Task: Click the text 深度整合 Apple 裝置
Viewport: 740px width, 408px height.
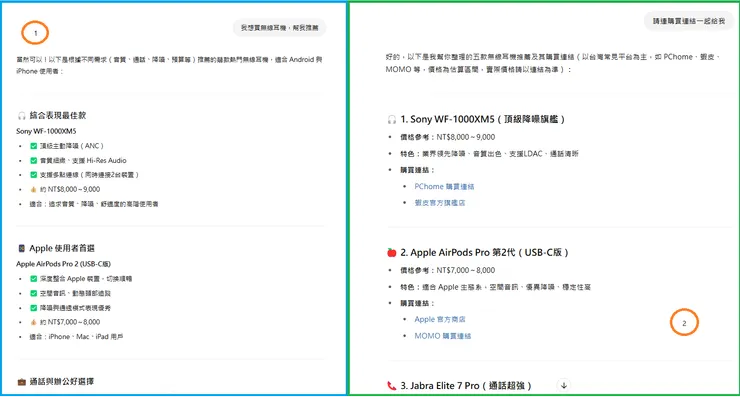Action: [86, 279]
